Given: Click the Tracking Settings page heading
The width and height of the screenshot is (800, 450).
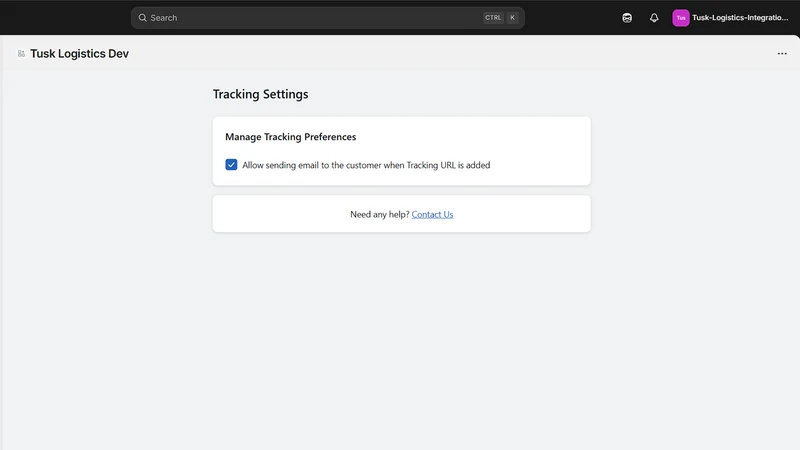Looking at the screenshot, I should point(260,94).
